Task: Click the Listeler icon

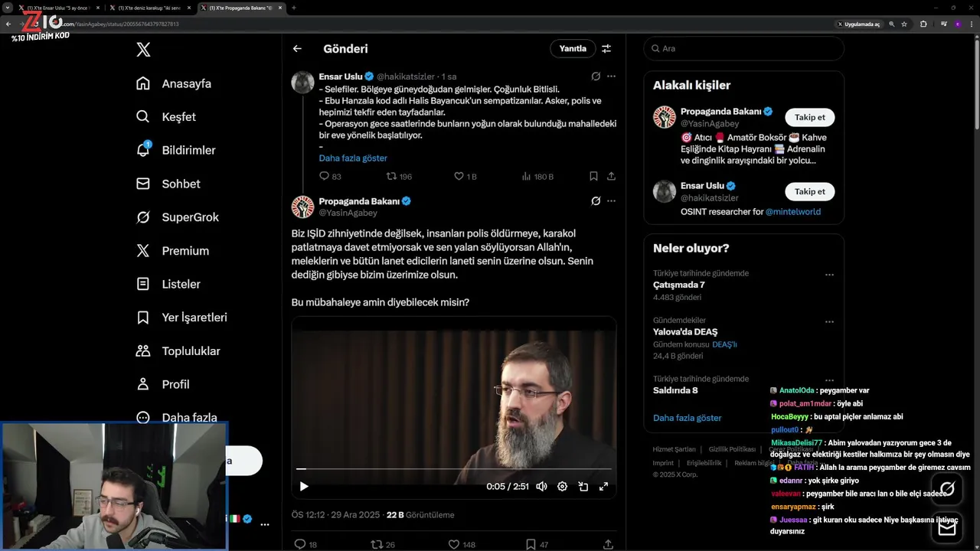Action: [143, 284]
